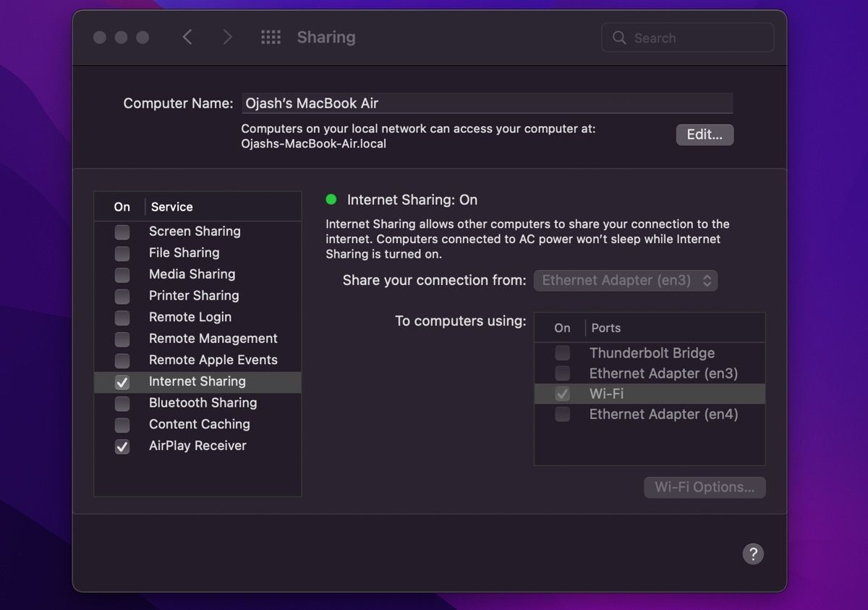Screen dimensions: 868x610
Task: Click the green zoom window button
Action: 142,37
